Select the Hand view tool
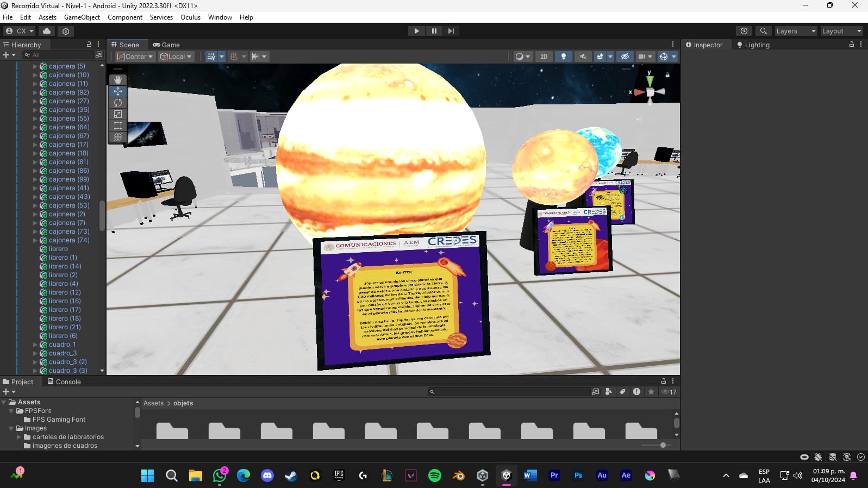This screenshot has width=868, height=488. (x=118, y=80)
